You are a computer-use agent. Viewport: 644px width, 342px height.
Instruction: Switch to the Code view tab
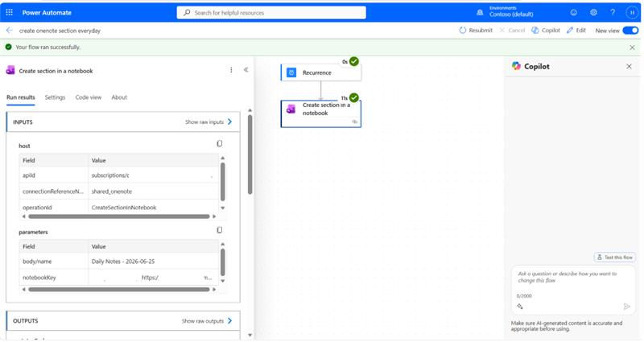coord(89,97)
